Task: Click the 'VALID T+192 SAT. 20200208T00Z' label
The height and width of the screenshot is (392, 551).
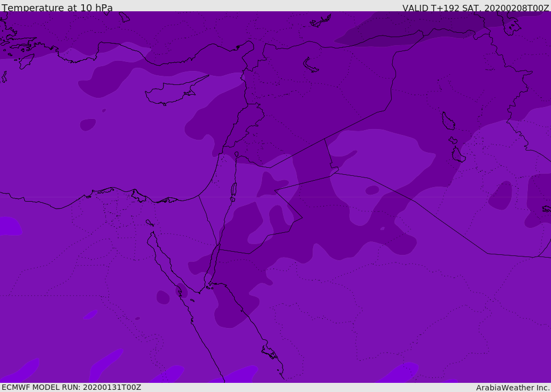Action: 476,8
